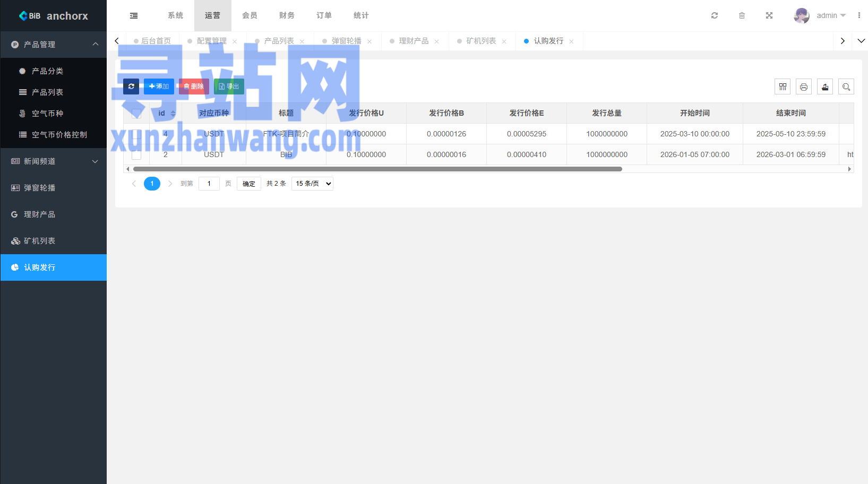Viewport: 868px width, 484px height.
Task: Check the row with id 4
Action: pos(136,134)
